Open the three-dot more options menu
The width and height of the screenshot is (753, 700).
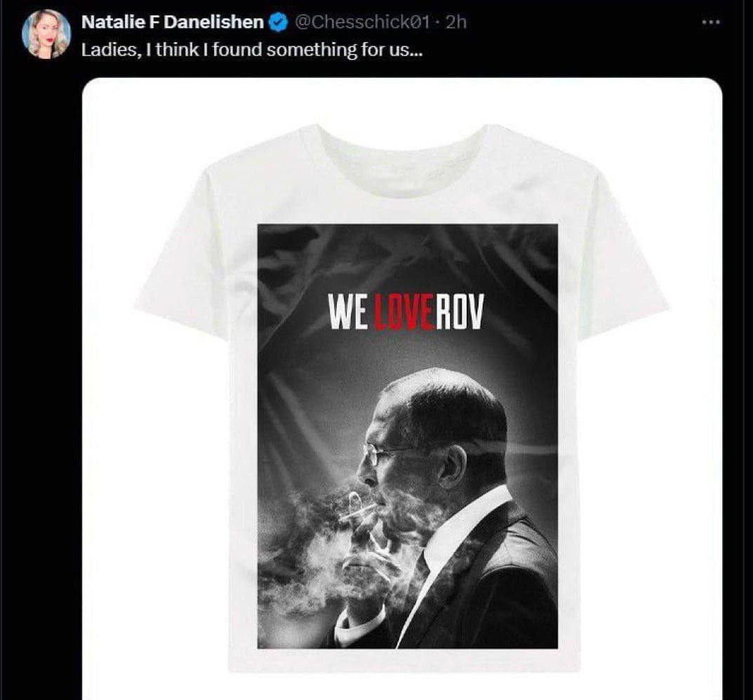pyautogui.click(x=711, y=22)
